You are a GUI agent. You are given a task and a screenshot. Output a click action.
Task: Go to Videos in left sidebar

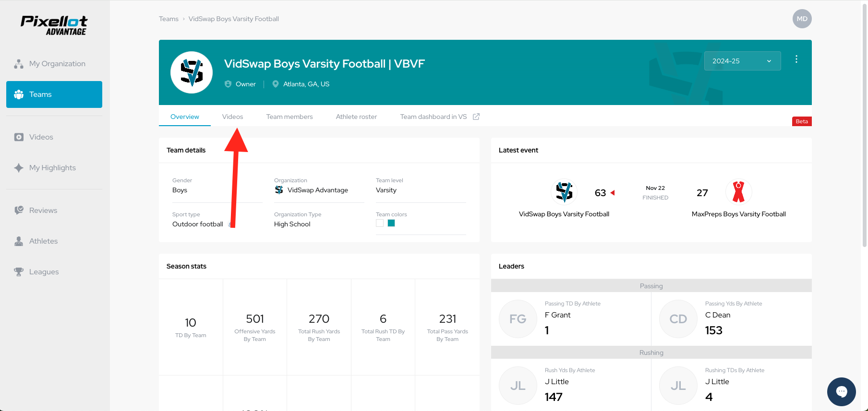pos(54,137)
